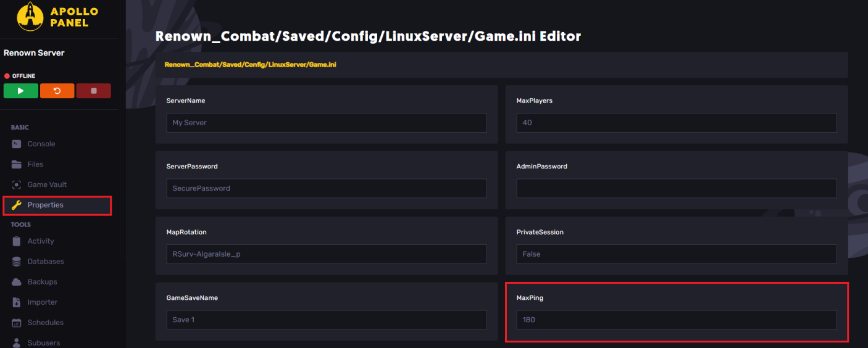Screen dimensions: 868x348
Task: Go to the Backups page
Action: 42,282
